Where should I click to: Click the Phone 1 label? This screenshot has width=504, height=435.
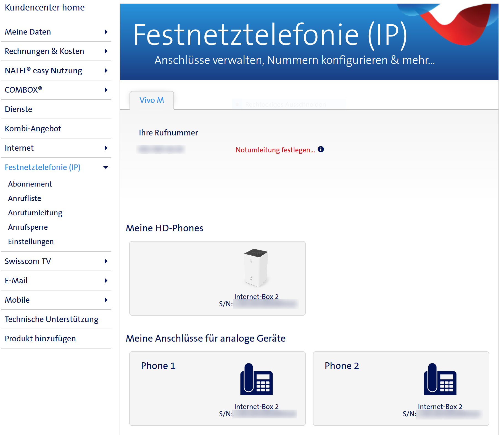coord(158,366)
